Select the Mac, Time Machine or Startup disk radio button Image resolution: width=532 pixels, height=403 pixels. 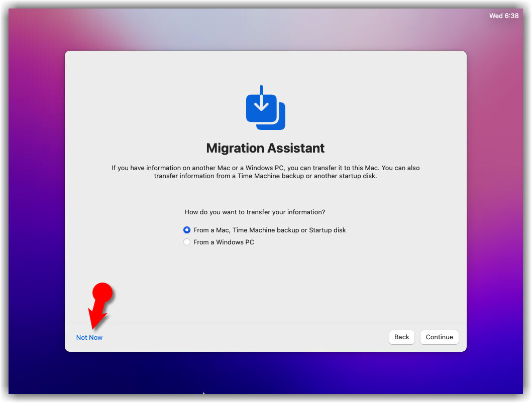click(187, 230)
